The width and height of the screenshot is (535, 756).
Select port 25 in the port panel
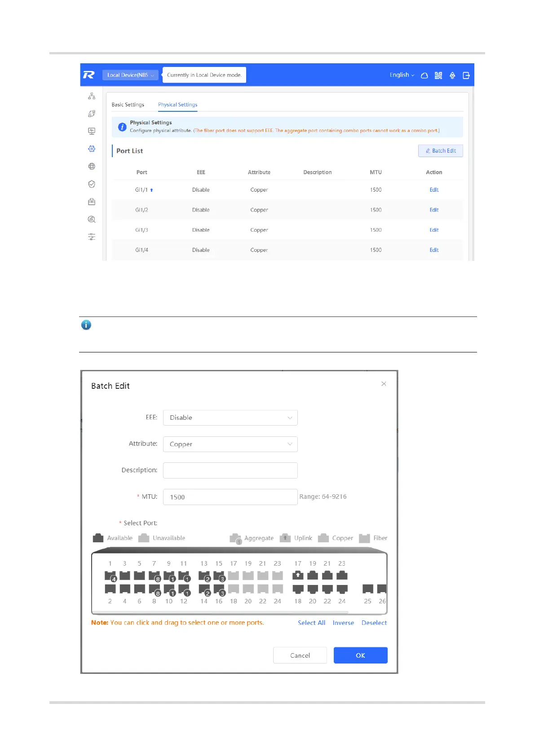coord(368,589)
